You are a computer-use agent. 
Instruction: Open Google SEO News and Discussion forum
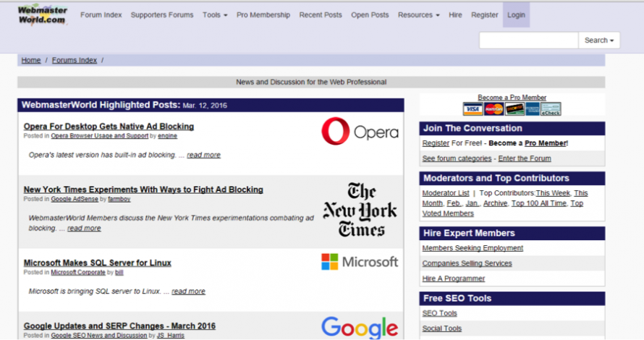pos(99,336)
